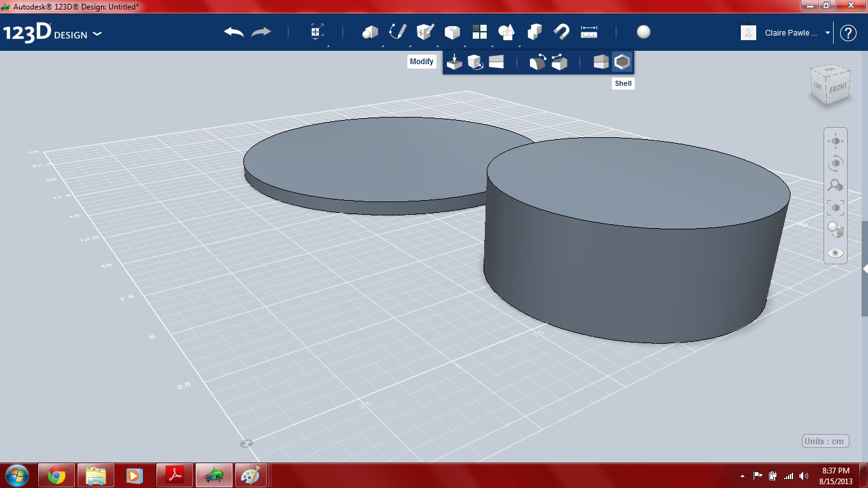Activate the Snap magnet tool
868x488 pixels.
pyautogui.click(x=562, y=32)
